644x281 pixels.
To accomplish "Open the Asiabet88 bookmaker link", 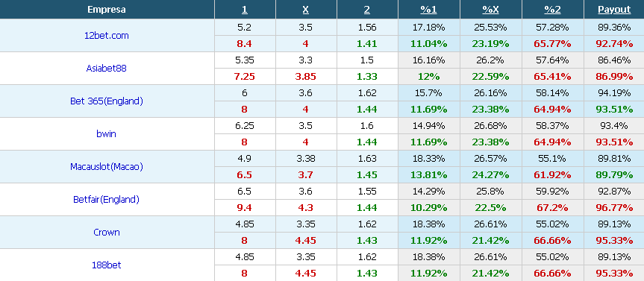I will pyautogui.click(x=107, y=68).
